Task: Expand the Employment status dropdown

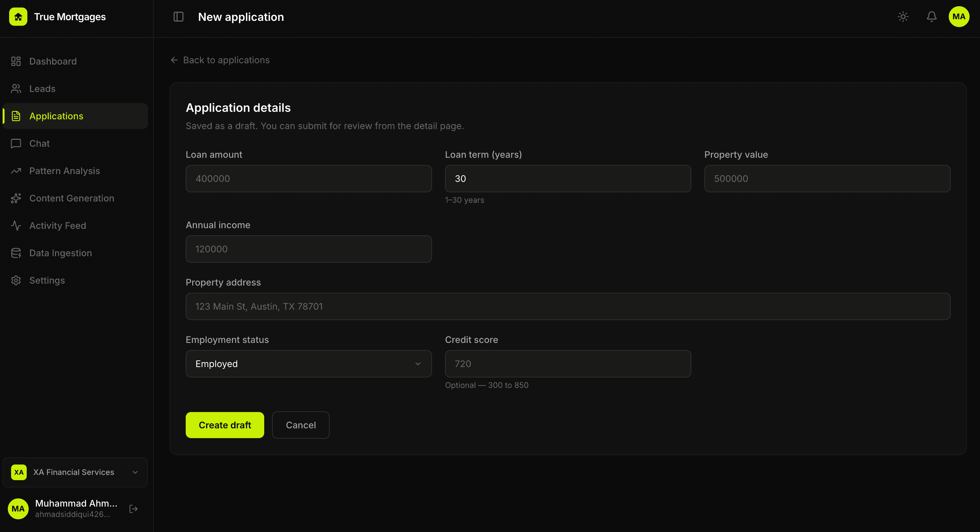Action: click(x=309, y=364)
